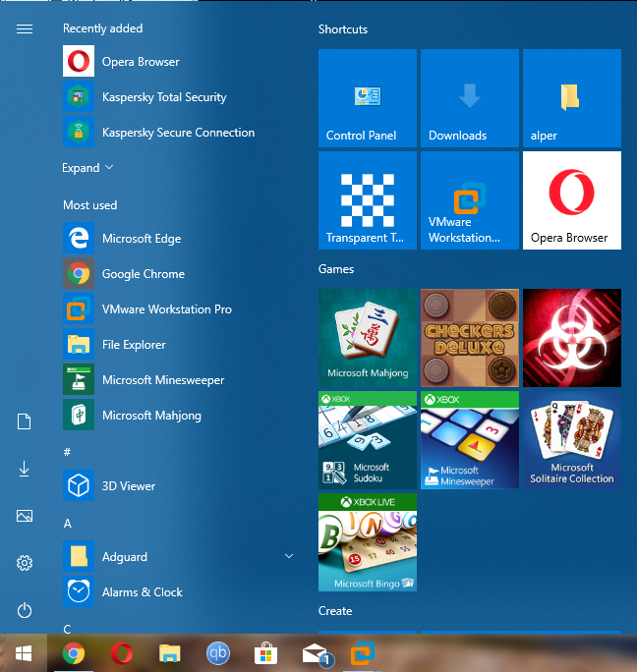This screenshot has height=672, width=637.
Task: Open Settings gear in the sidebar
Action: [x=25, y=563]
